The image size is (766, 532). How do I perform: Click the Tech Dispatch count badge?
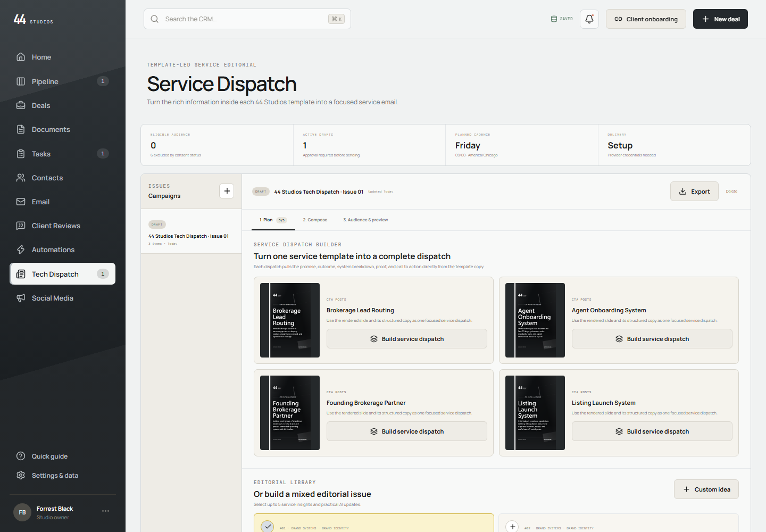tap(103, 274)
